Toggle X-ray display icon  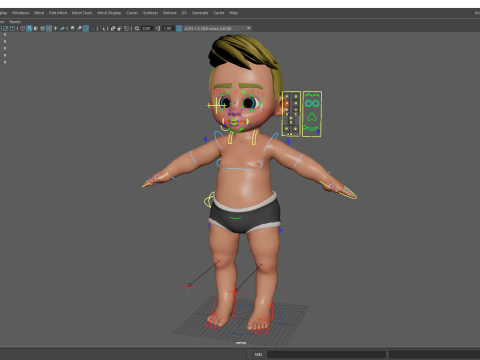coord(113,28)
